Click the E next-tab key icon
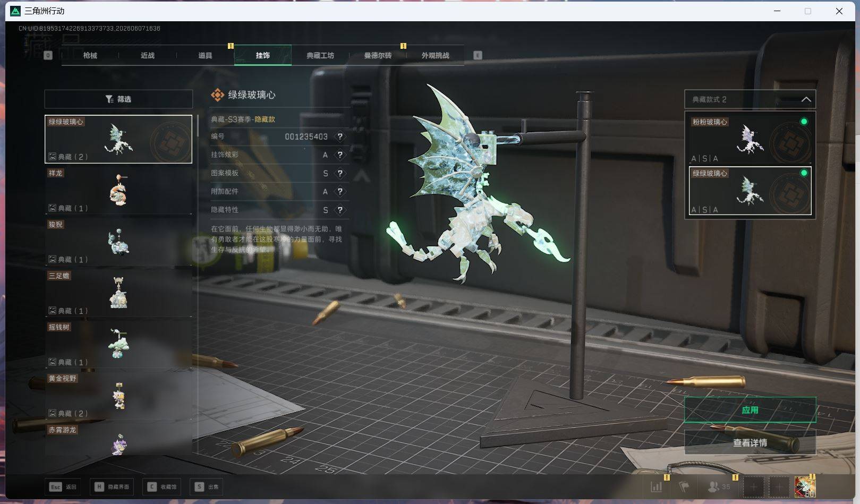 [x=478, y=55]
